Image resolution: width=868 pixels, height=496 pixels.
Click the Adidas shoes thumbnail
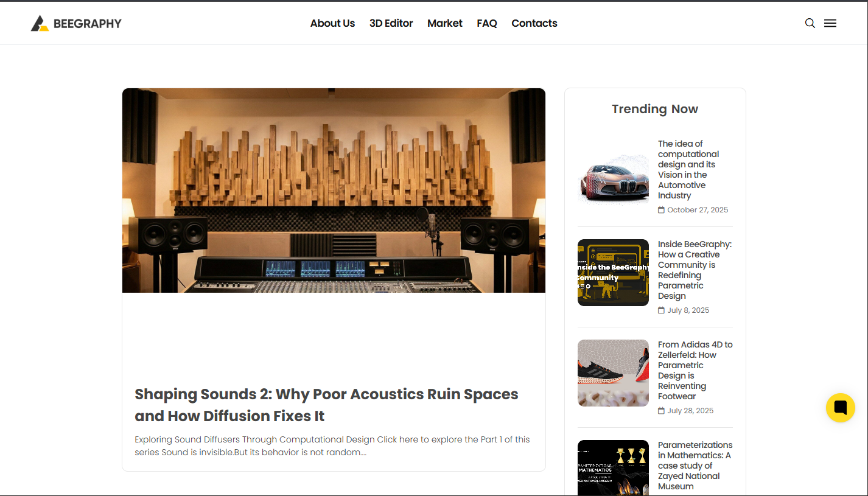tap(613, 373)
